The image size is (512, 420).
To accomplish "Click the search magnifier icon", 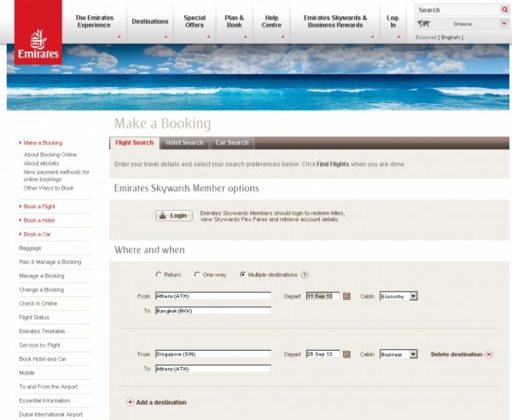I will tap(504, 10).
